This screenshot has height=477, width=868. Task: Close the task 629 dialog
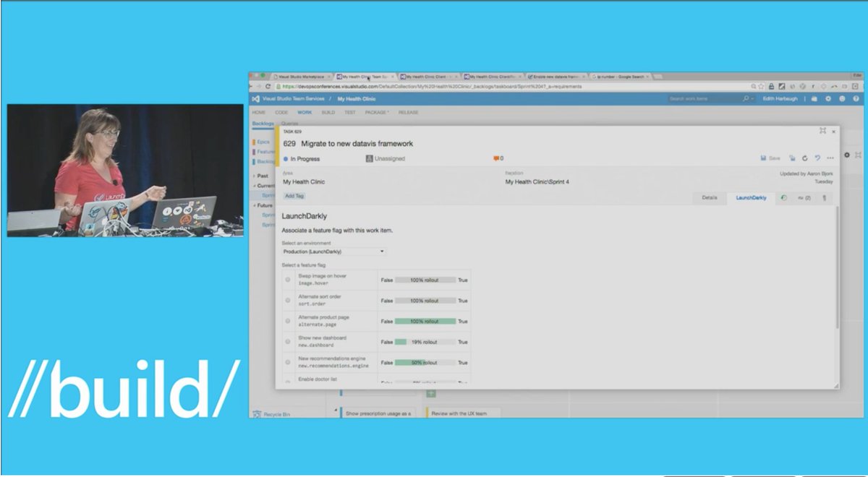pos(834,132)
